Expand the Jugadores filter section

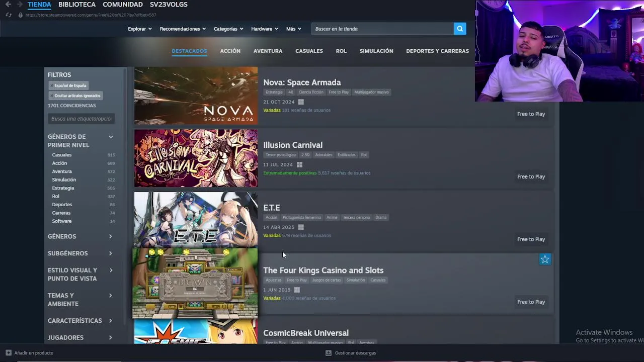[110, 337]
